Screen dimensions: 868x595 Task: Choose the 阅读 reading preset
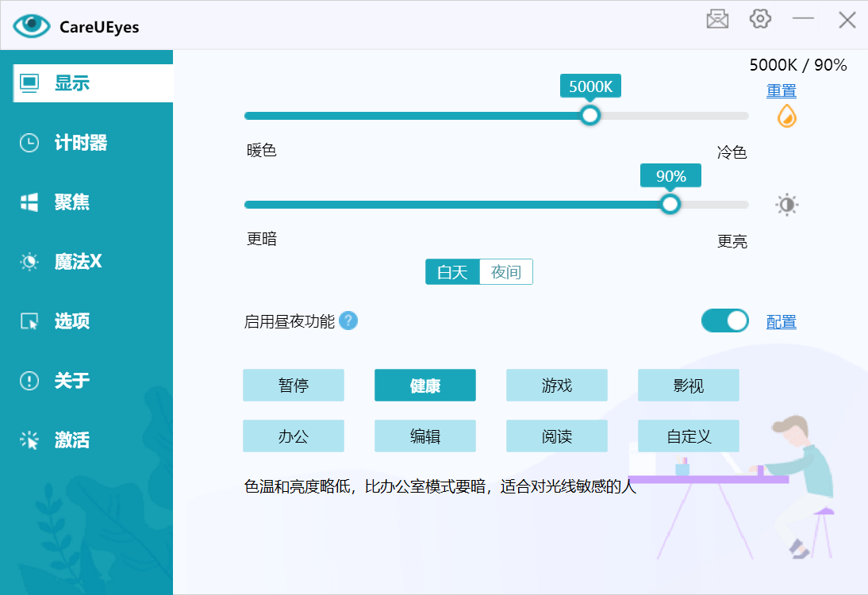click(x=557, y=436)
